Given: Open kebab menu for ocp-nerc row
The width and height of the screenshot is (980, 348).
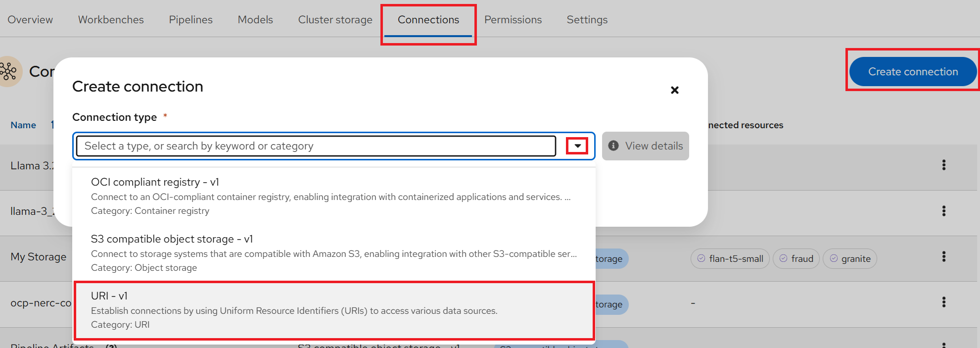Looking at the screenshot, I should tap(943, 302).
